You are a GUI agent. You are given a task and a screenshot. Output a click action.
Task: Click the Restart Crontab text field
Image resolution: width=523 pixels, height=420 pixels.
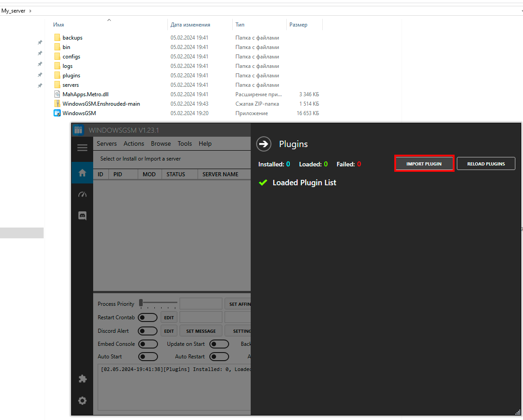click(x=201, y=317)
